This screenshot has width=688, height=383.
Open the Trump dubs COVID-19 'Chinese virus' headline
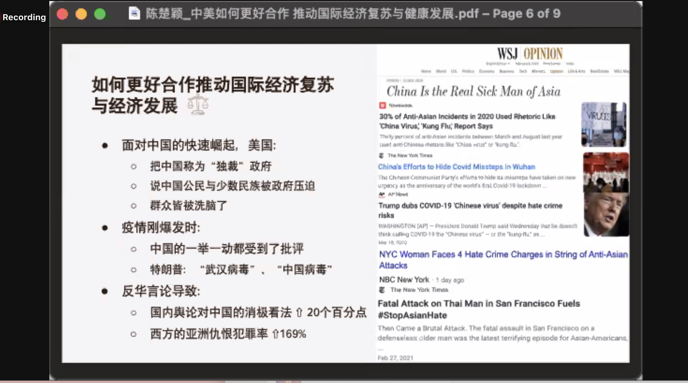click(470, 210)
